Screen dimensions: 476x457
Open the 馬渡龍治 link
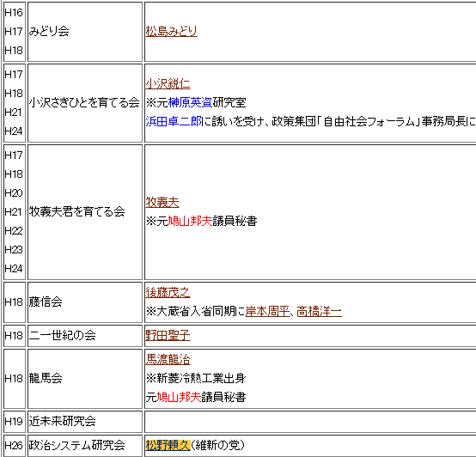coord(168,360)
